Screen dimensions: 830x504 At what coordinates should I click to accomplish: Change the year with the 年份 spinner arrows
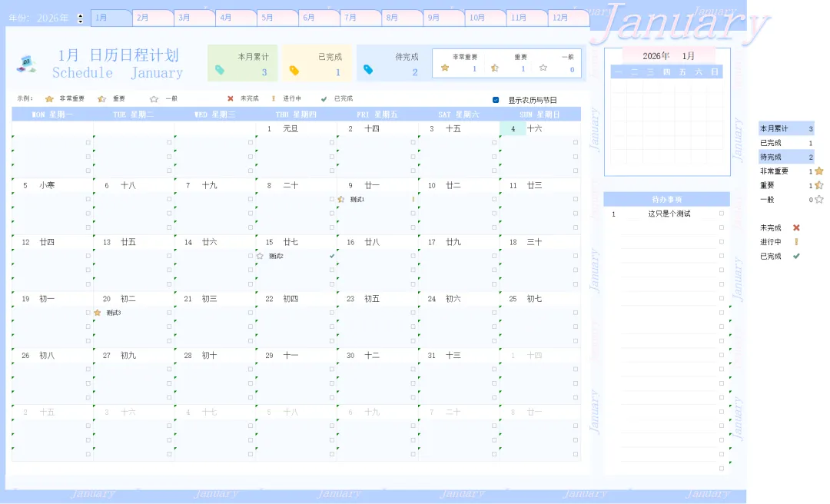[81, 18]
